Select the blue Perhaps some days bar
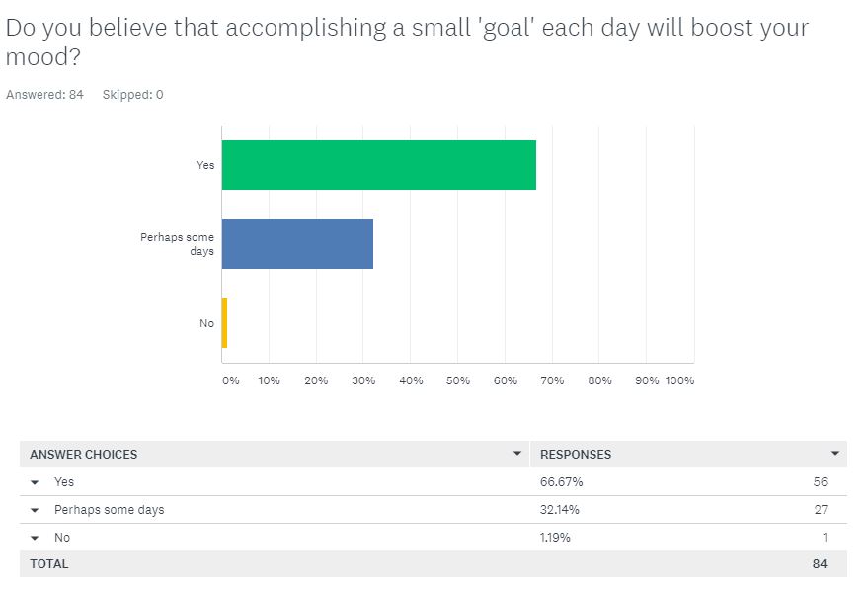 click(297, 244)
